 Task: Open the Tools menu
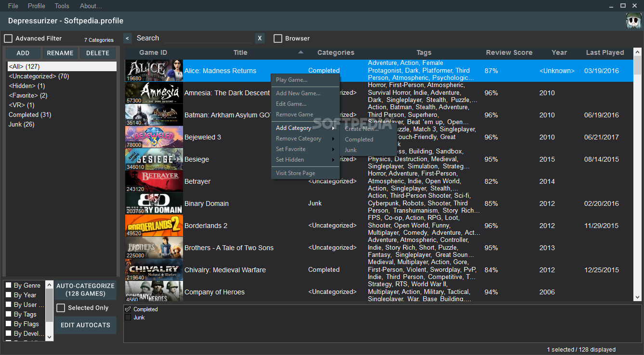coord(62,6)
